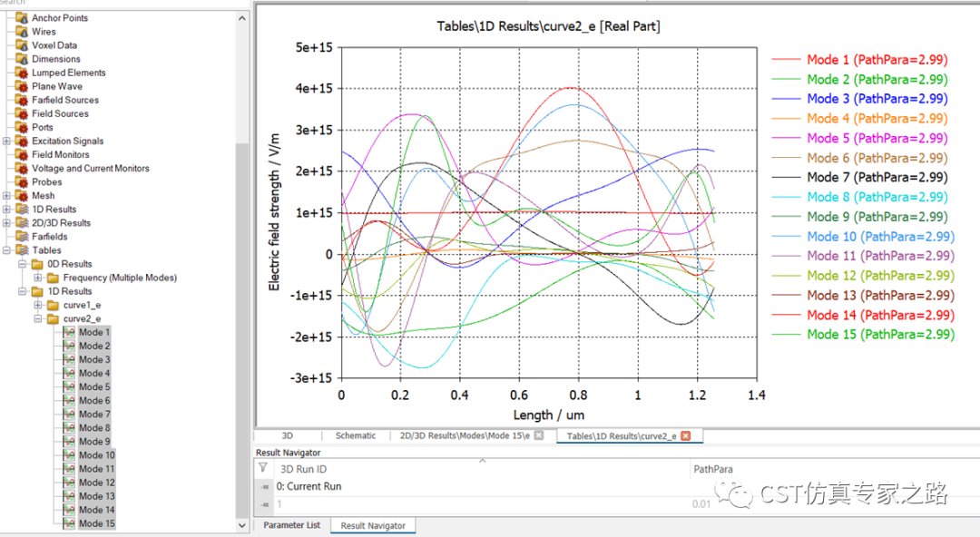Close the Mode 15\e tab
980x537 pixels.
point(539,435)
